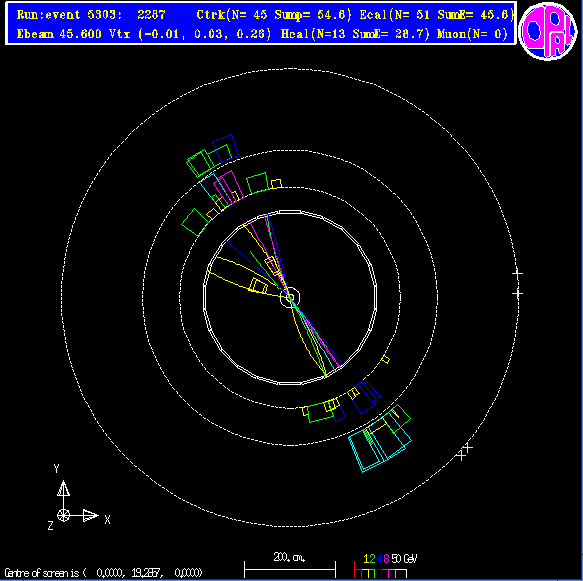Click the 50 GeV legend label
Image resolution: width=583 pixels, height=581 pixels.
pos(404,559)
